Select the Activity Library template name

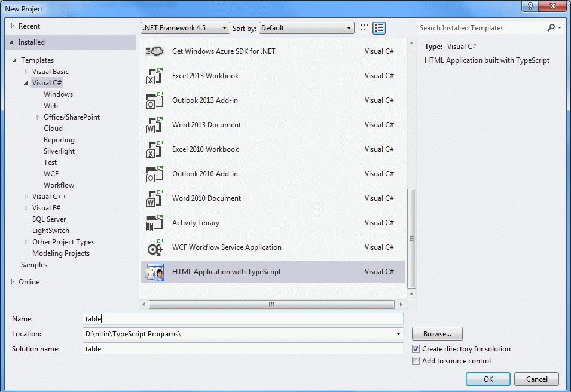196,223
